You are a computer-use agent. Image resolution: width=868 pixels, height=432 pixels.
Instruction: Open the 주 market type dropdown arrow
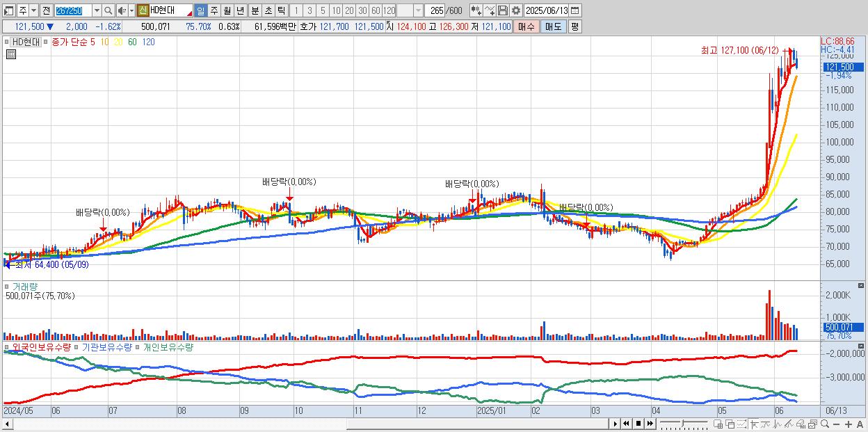(33, 10)
